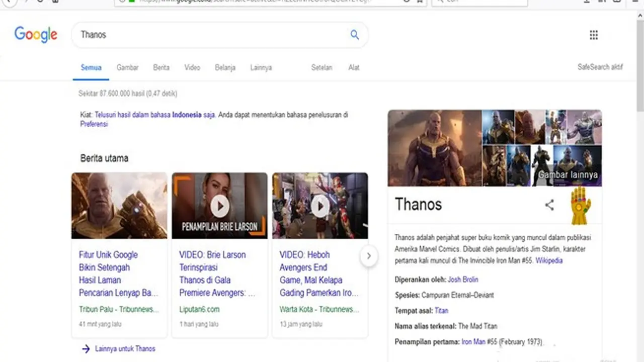Image resolution: width=644 pixels, height=362 pixels.
Task: Click SafeSearch aktif label
Action: pos(600,67)
